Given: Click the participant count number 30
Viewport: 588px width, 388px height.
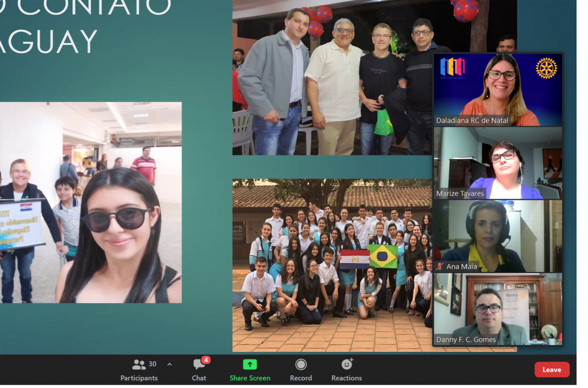Looking at the screenshot, I should tap(153, 364).
